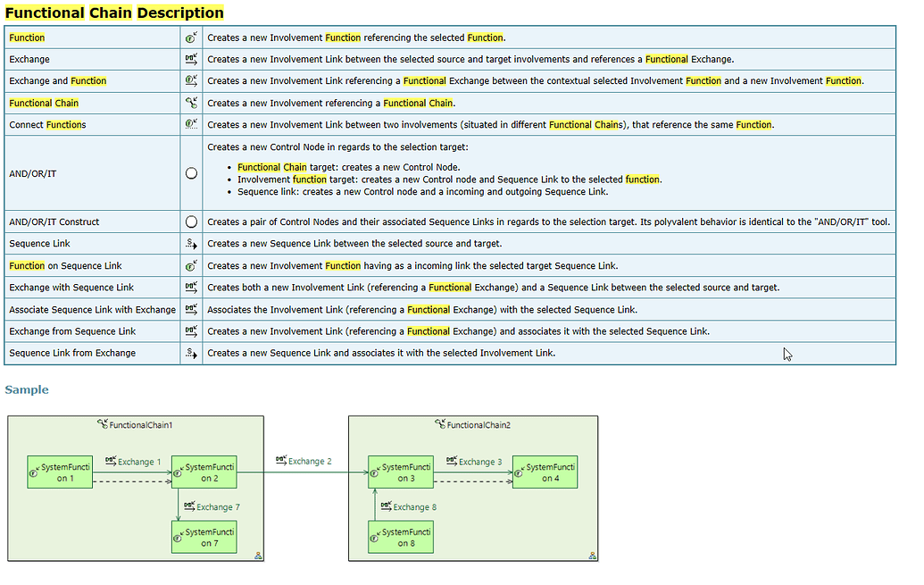Click the Exchange with Sequence Link icon
This screenshot has width=924, height=585.
(x=191, y=288)
